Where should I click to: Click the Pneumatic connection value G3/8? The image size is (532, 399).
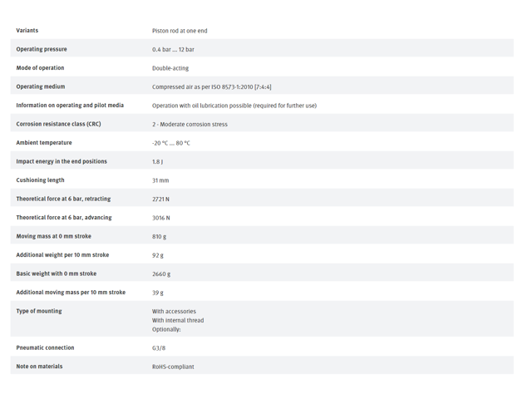[x=159, y=348]
